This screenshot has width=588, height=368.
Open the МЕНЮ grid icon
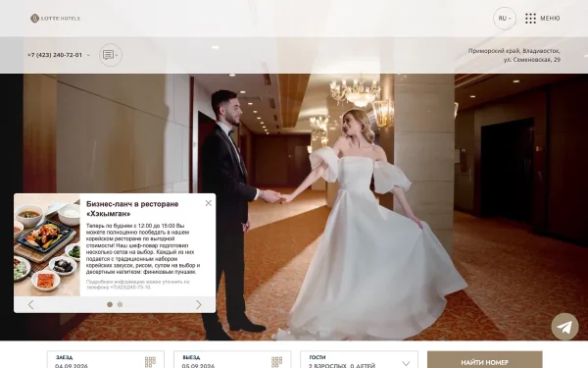530,18
